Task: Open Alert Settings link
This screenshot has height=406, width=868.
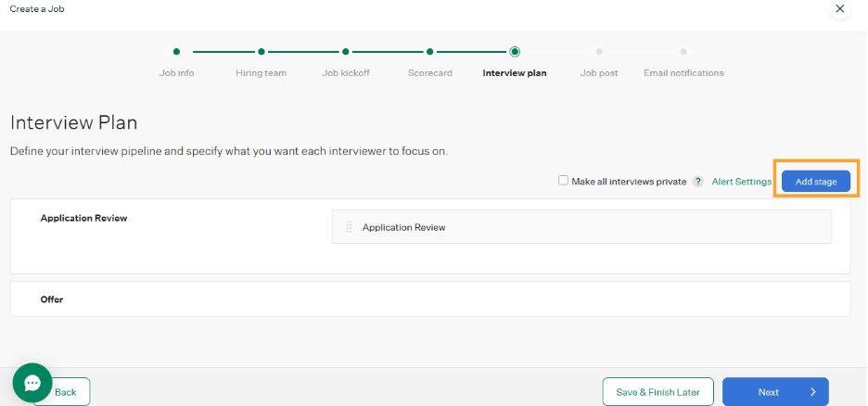Action: pos(741,182)
